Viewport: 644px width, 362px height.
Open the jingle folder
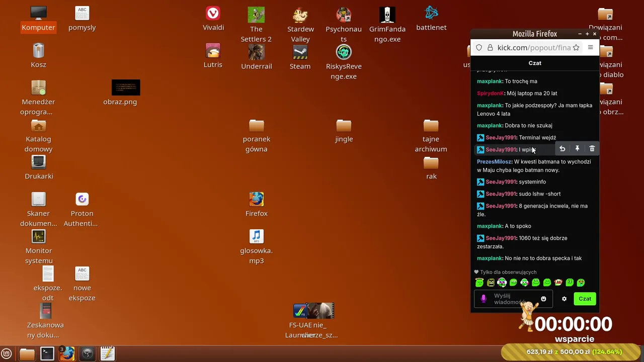coord(344,130)
